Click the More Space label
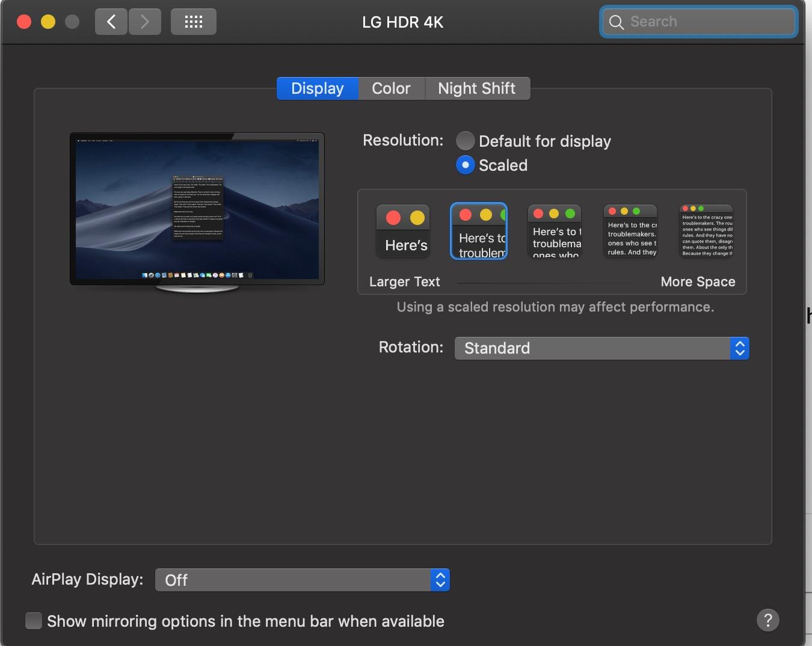The image size is (812, 646). 698,281
